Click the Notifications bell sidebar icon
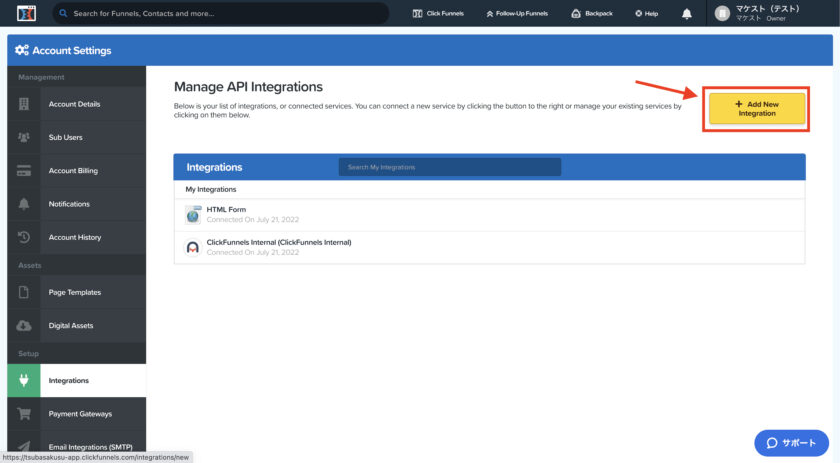 [24, 204]
